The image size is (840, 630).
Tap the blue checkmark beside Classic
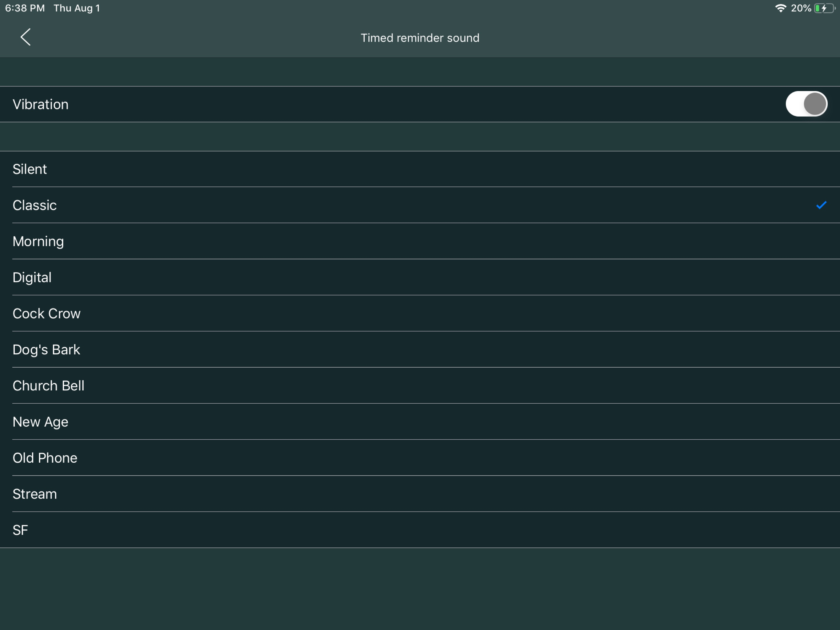(821, 205)
